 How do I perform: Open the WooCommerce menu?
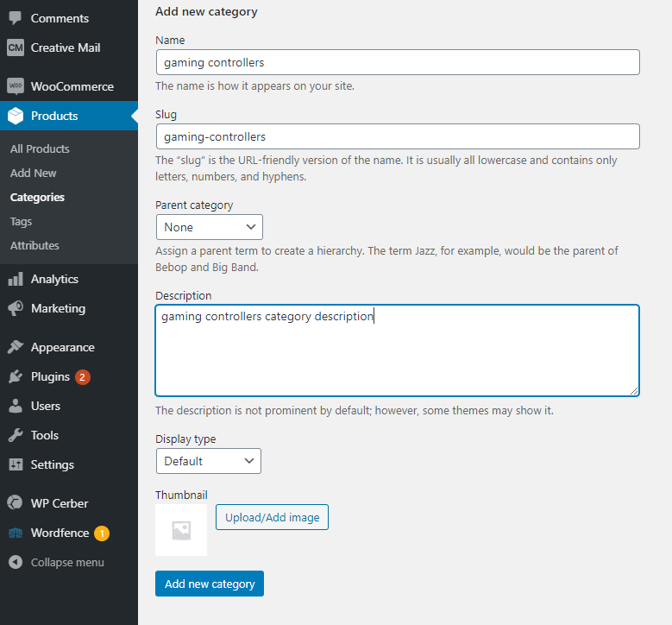click(x=69, y=86)
